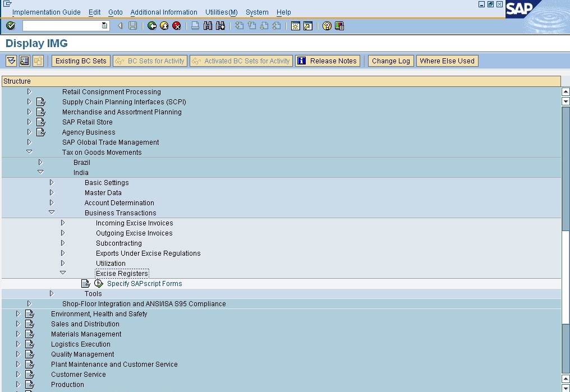
Task: Click the command input field
Action: pos(66,26)
